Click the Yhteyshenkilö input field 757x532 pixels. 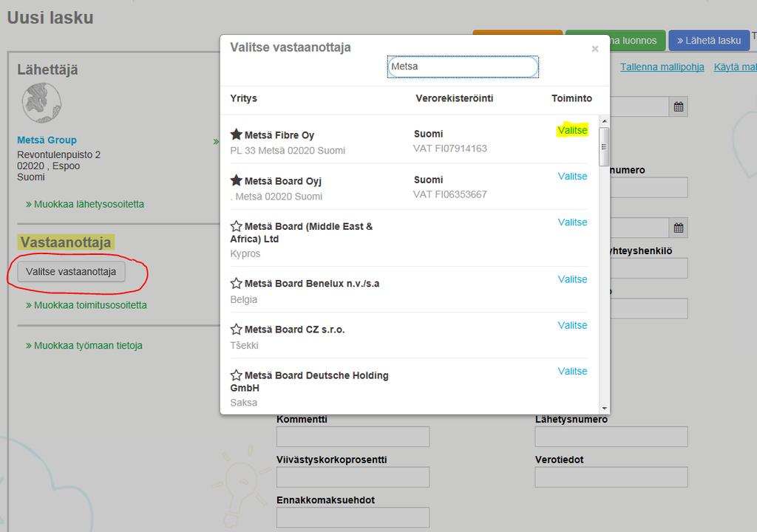(649, 268)
